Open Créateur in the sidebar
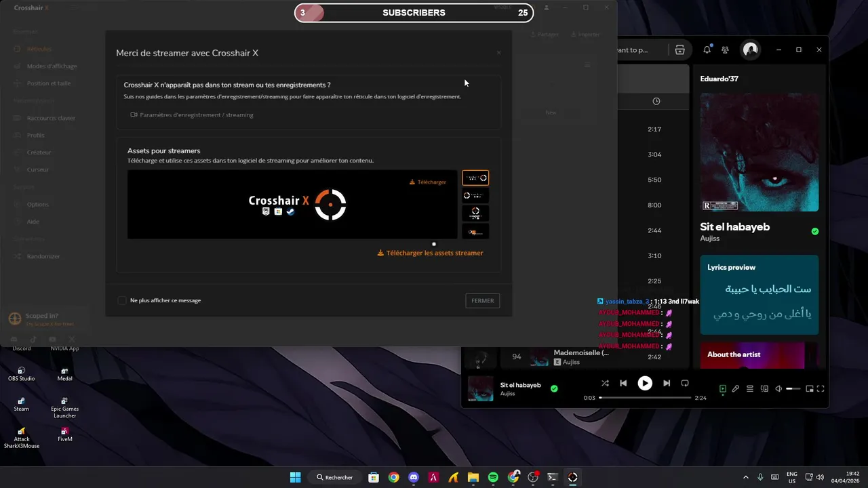The image size is (868, 488). (33, 152)
